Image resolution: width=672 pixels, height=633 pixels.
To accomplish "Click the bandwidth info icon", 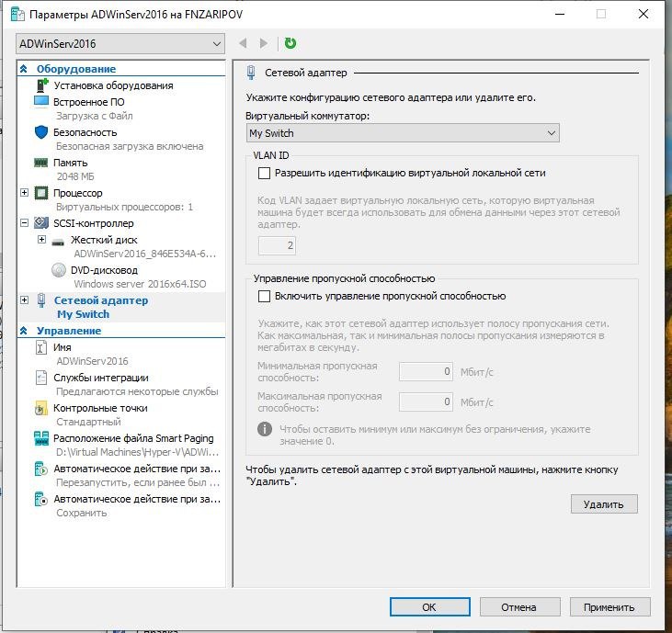I will tap(265, 429).
